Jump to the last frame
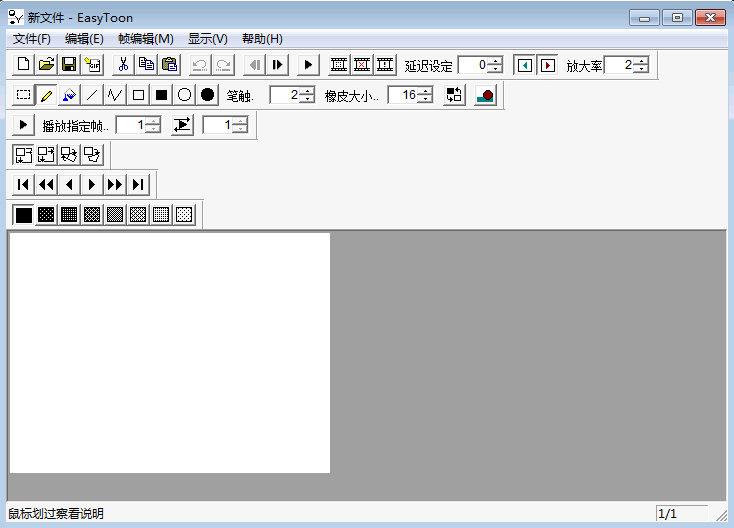The width and height of the screenshot is (734, 528). pos(138,184)
